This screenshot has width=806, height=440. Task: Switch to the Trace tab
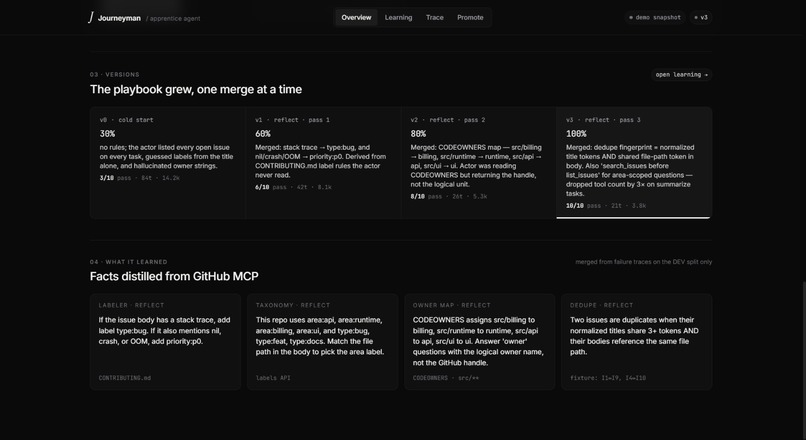[x=434, y=17]
